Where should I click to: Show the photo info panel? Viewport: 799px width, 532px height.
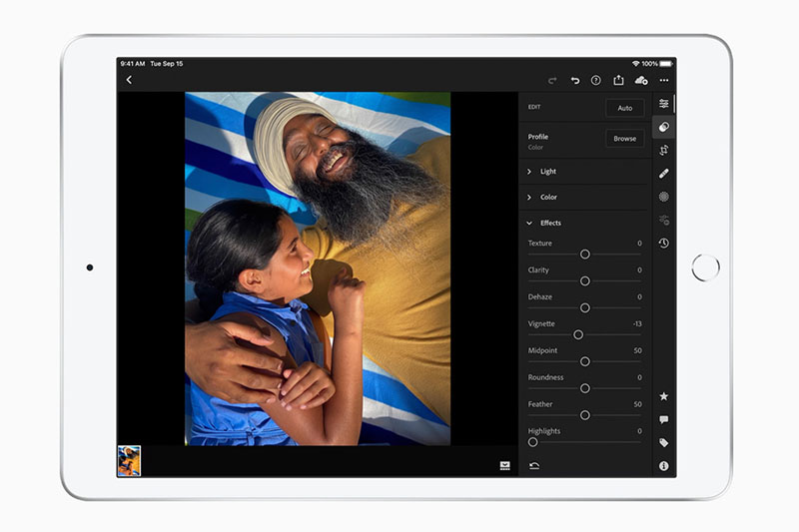pyautogui.click(x=664, y=466)
